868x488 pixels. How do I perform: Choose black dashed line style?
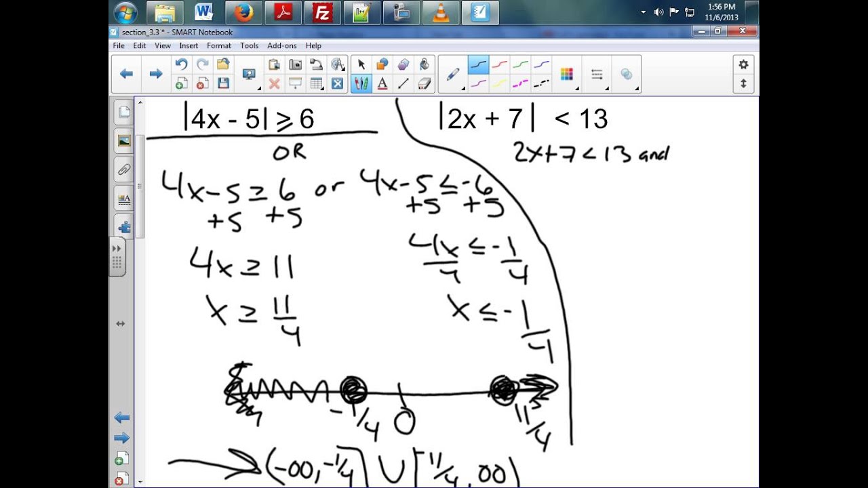(x=541, y=83)
